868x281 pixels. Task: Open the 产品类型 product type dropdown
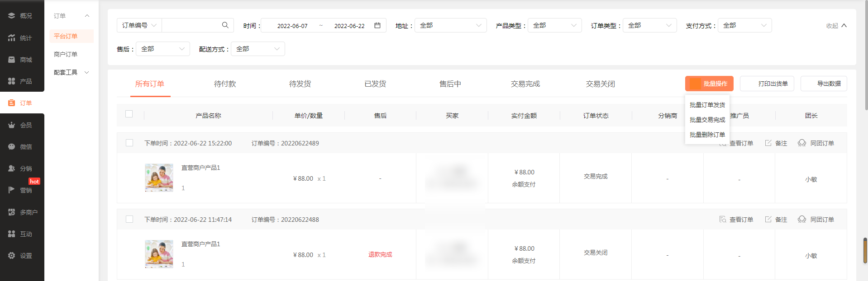point(555,25)
